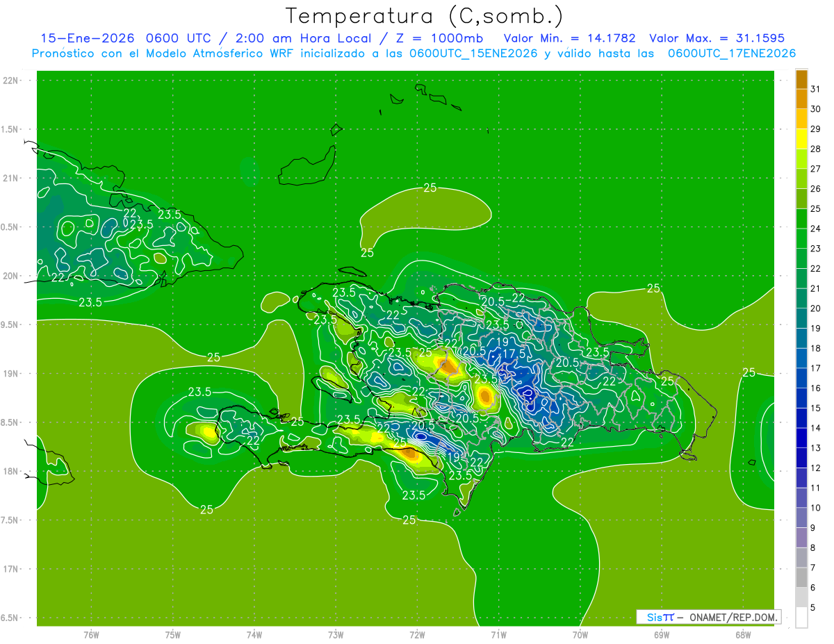Click the color scale label '6'

[813, 588]
